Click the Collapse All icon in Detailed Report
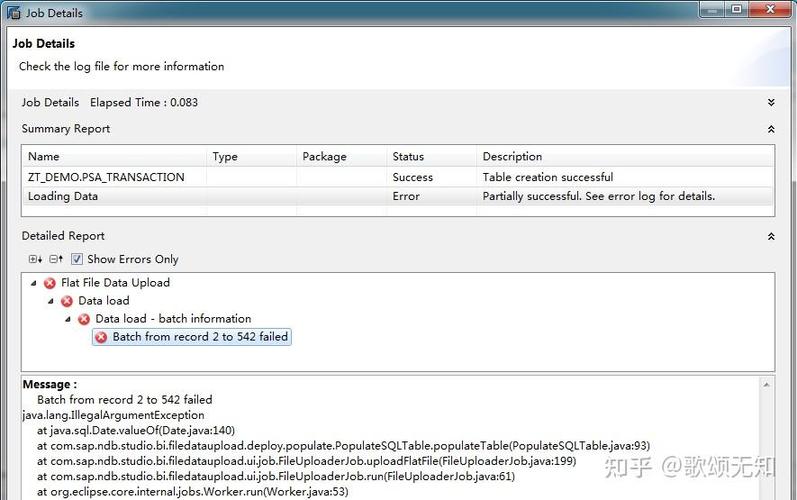 tap(55, 259)
